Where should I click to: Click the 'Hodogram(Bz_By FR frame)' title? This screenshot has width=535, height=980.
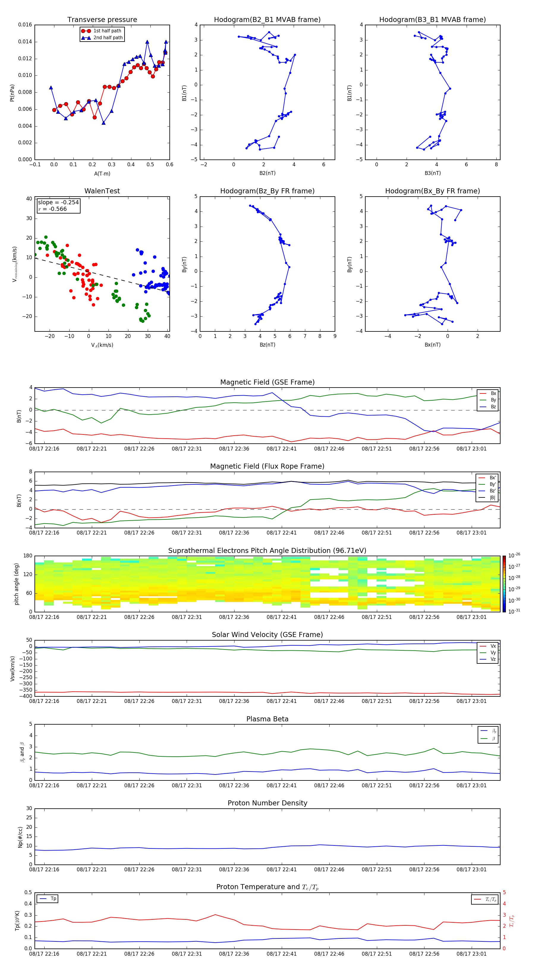click(x=267, y=191)
